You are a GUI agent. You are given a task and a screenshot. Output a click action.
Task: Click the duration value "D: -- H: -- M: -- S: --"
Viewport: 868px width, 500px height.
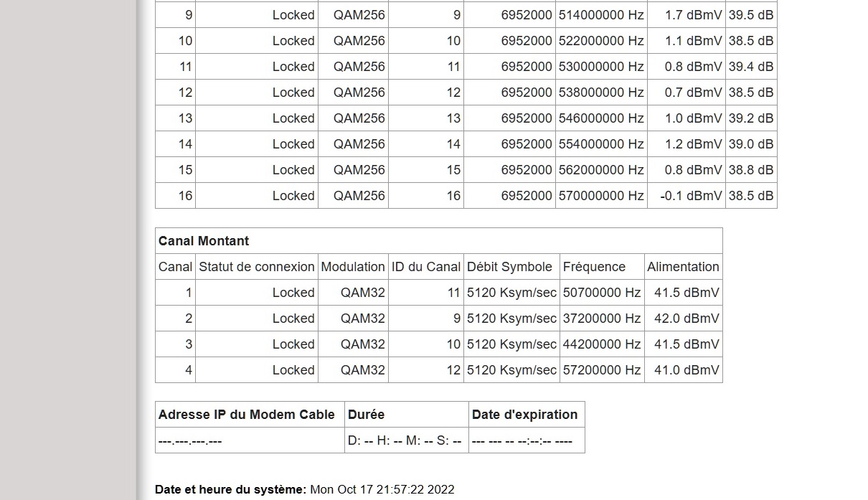(405, 441)
